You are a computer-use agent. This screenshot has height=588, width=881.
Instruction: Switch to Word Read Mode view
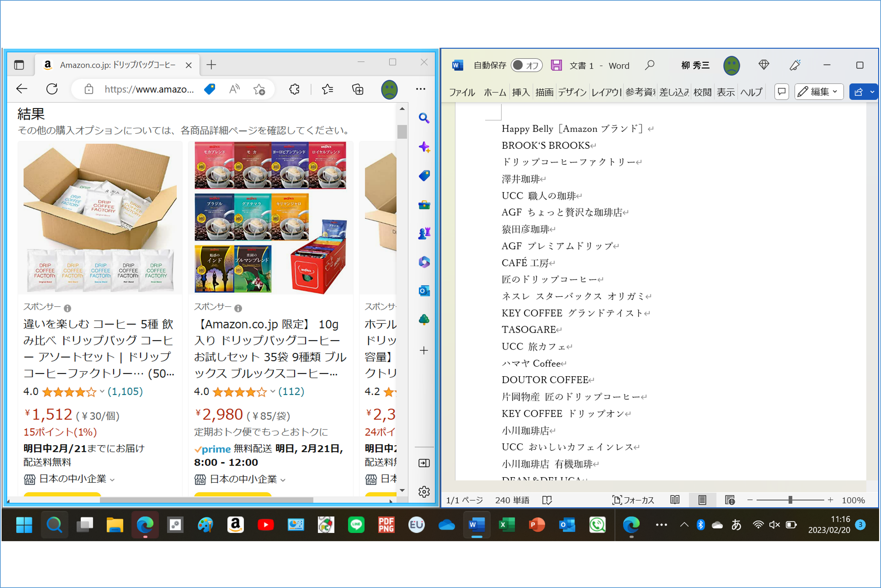click(675, 500)
